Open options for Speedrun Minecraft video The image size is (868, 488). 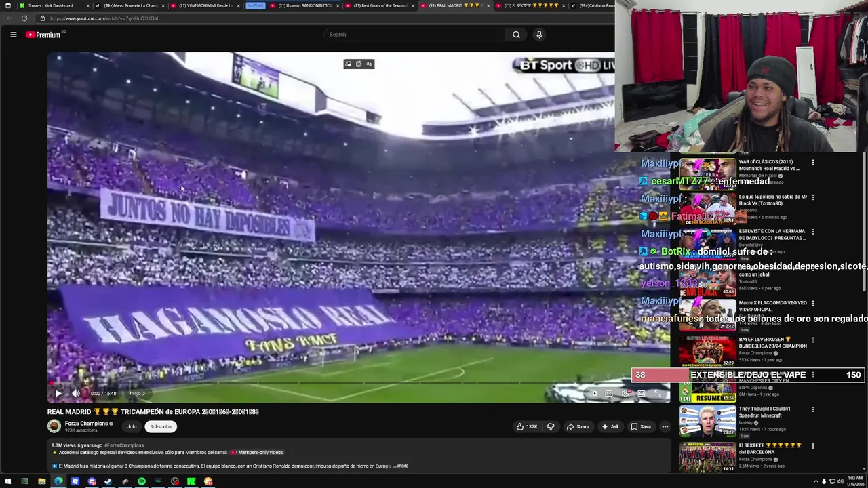(812, 409)
